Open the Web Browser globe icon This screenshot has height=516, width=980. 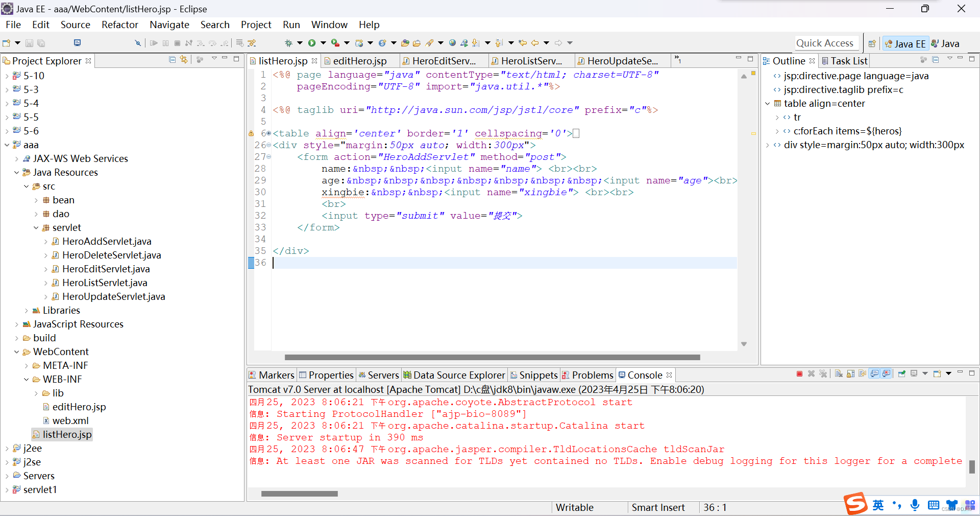[x=452, y=43]
